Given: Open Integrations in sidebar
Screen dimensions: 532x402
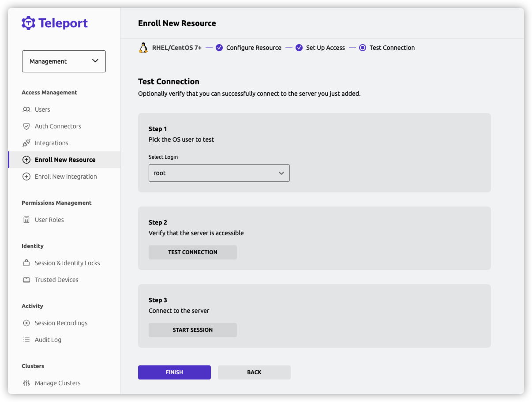Looking at the screenshot, I should tap(64, 143).
